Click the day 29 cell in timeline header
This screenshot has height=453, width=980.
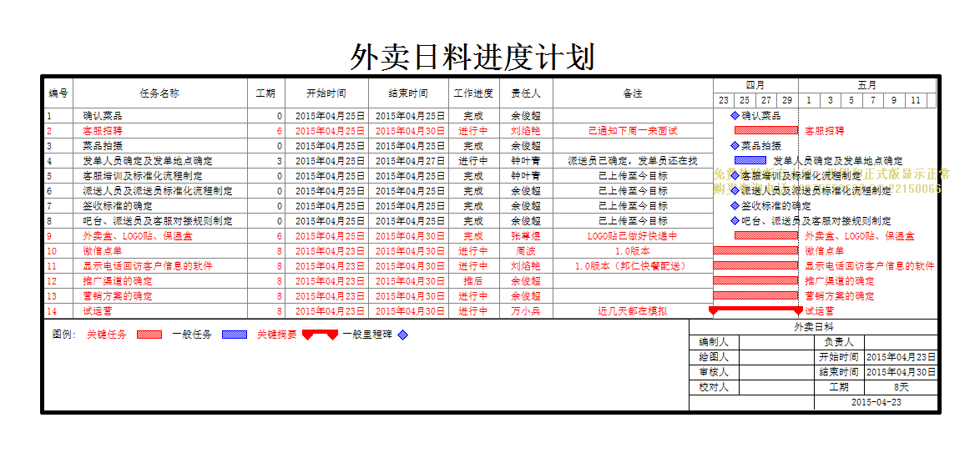point(787,100)
